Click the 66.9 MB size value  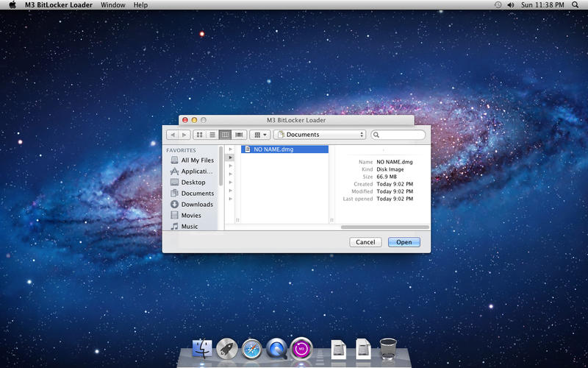(387, 177)
